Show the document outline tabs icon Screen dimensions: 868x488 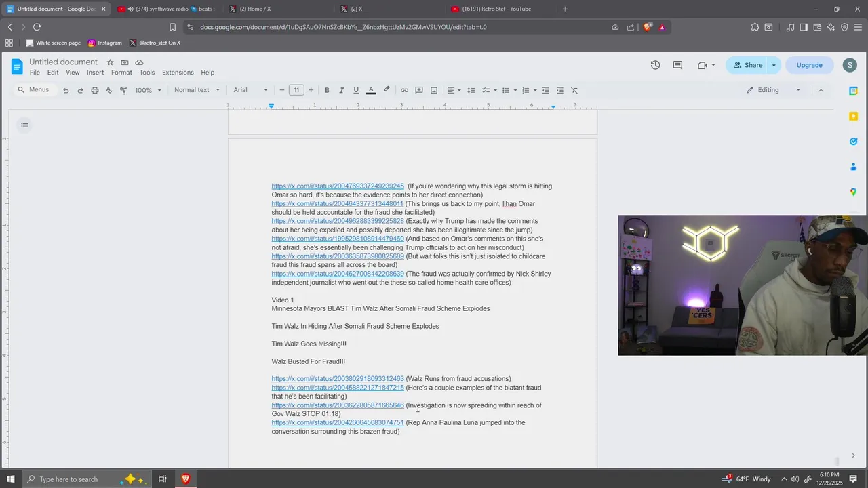click(25, 125)
